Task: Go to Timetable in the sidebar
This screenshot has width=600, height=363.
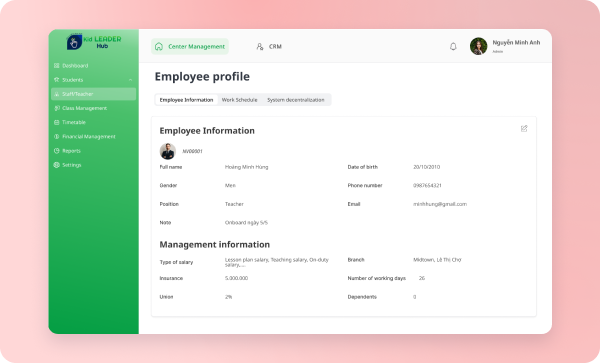Action: 93,122
